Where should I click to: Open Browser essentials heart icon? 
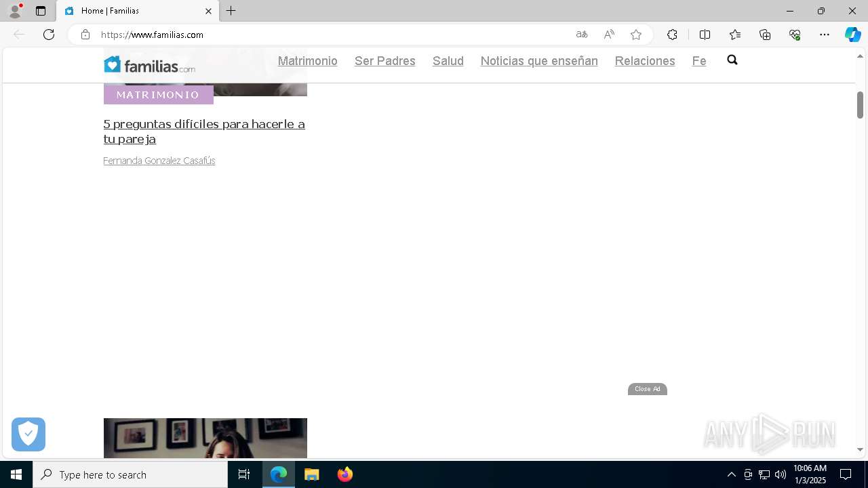(795, 35)
